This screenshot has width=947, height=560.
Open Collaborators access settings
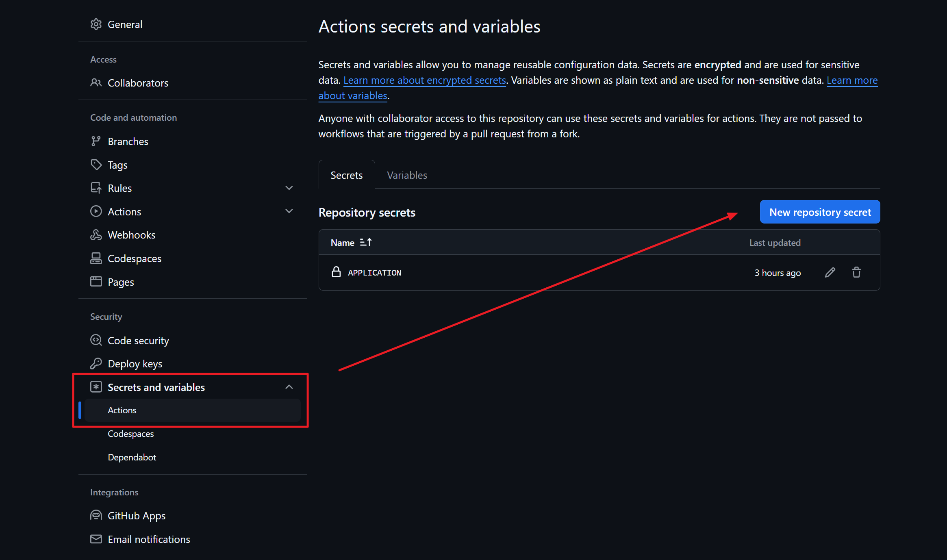tap(137, 83)
